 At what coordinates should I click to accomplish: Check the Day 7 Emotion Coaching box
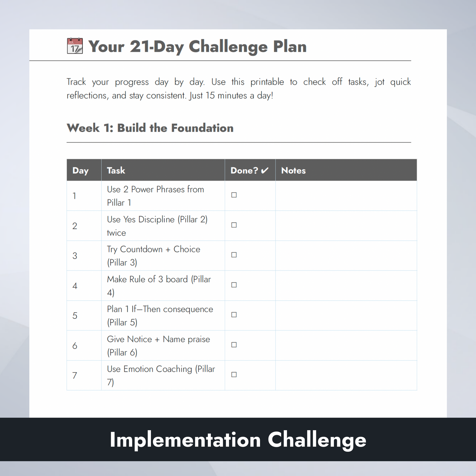click(x=234, y=374)
